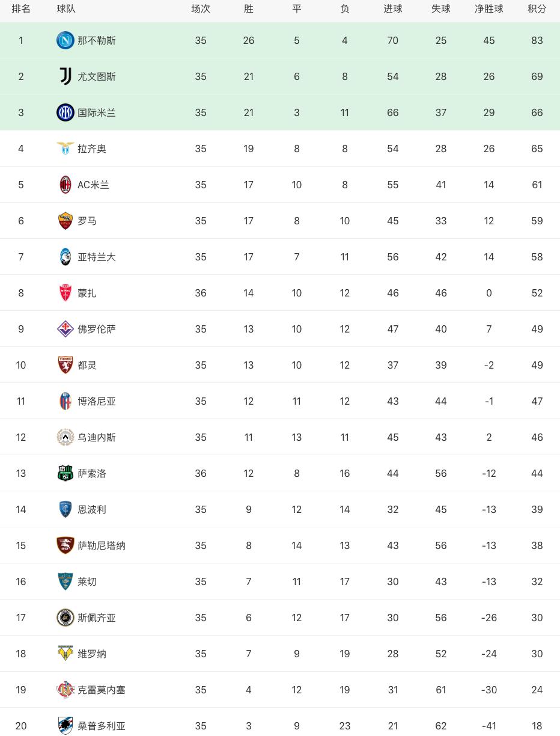Image resolution: width=560 pixels, height=736 pixels.
Task: Click the Fiorentina purple crest icon
Action: click(65, 329)
